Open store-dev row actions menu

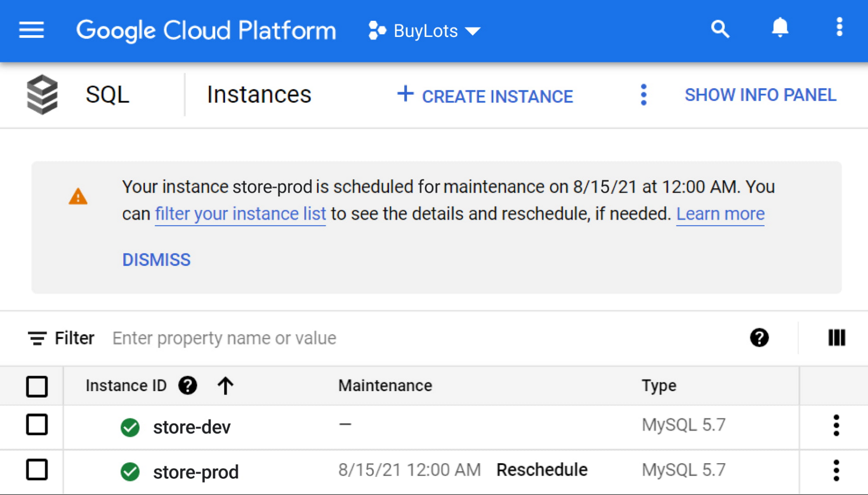836,426
